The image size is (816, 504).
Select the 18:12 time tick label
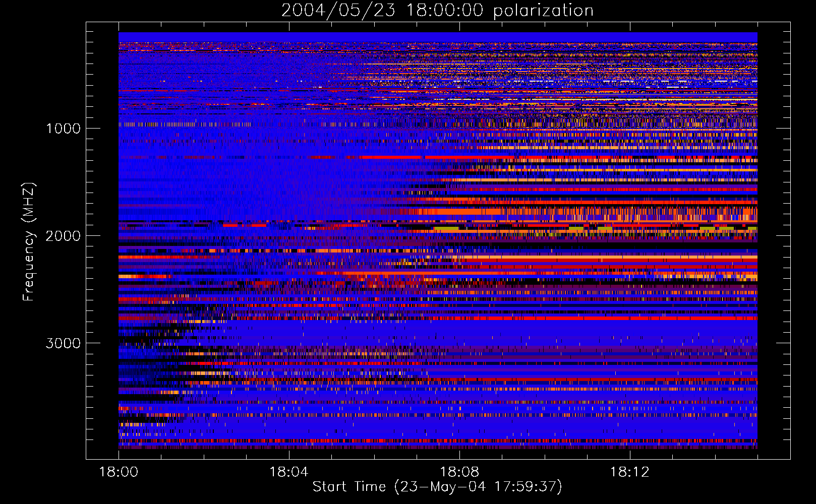point(629,472)
